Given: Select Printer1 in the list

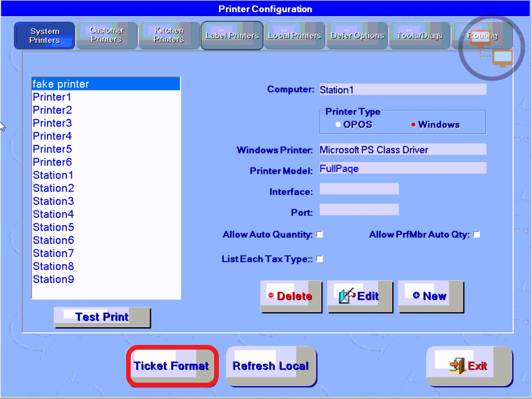Looking at the screenshot, I should (x=106, y=97).
